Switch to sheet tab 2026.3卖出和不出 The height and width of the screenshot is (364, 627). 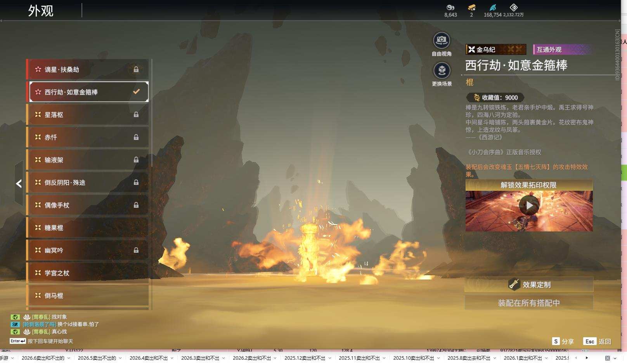(x=200, y=358)
